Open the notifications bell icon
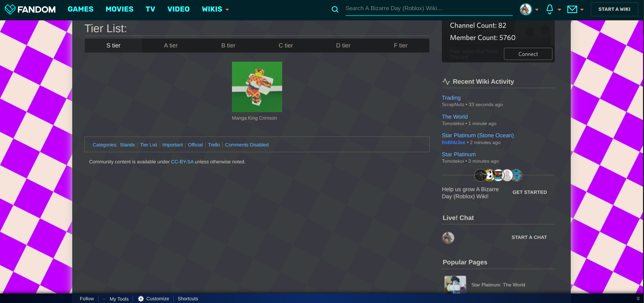Image resolution: width=644 pixels, height=303 pixels. tap(550, 9)
